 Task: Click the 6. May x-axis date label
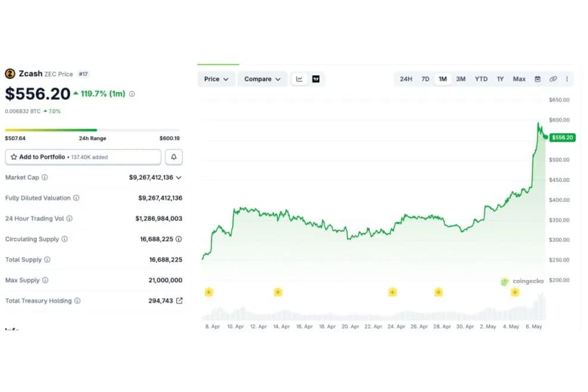tap(533, 326)
